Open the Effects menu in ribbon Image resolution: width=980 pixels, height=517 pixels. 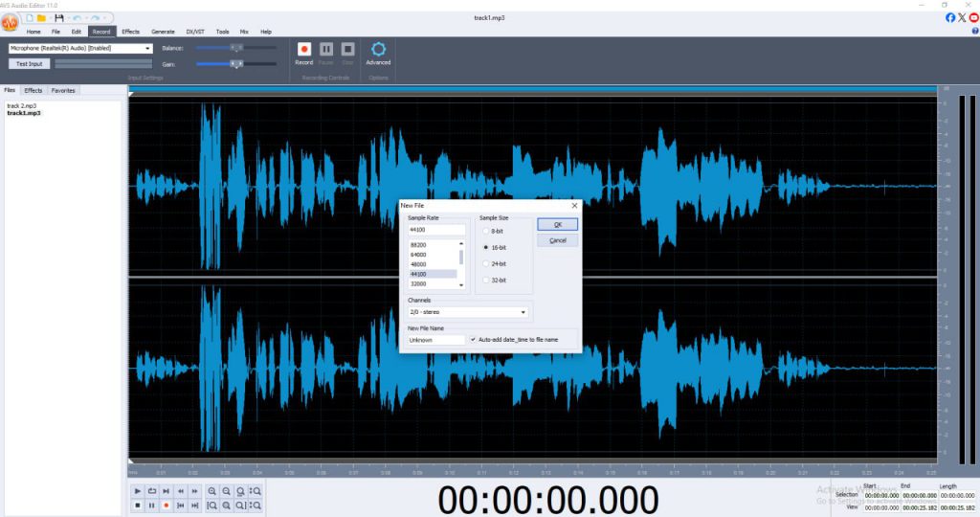point(130,32)
